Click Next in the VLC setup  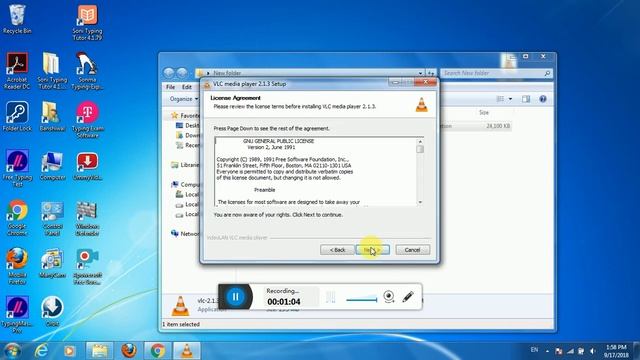(373, 250)
